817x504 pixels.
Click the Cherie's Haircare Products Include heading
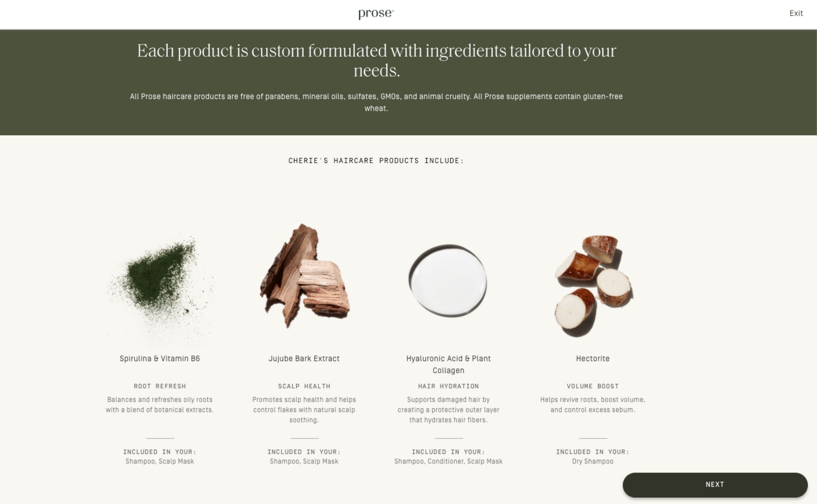tap(376, 161)
